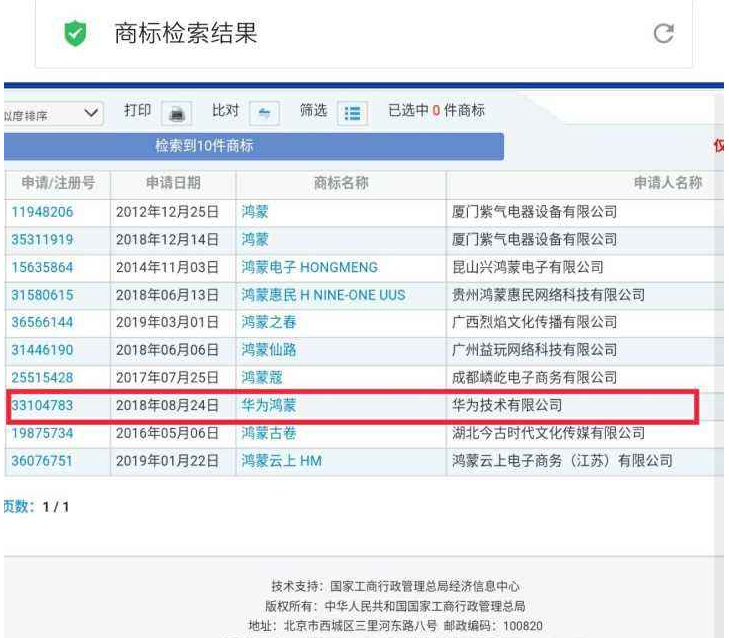Click the date 2019年01月22日
729x638 pixels.
tap(167, 461)
